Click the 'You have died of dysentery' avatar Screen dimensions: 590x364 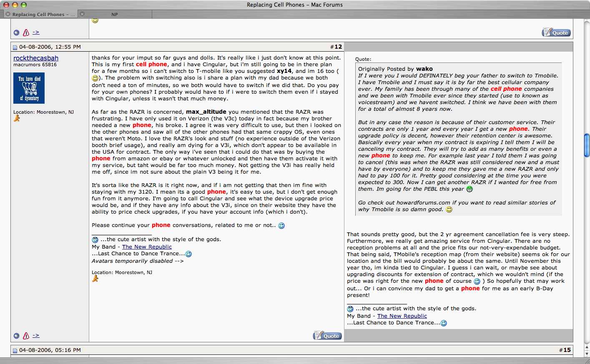pos(29,88)
